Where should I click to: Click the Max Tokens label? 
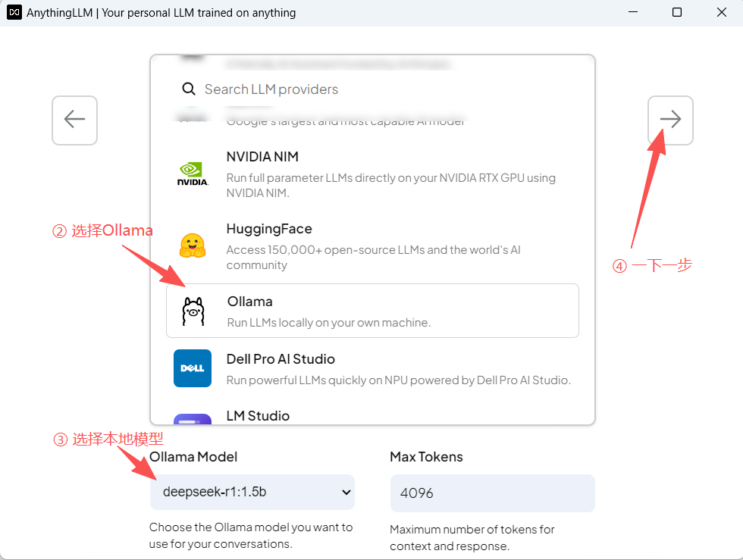pos(426,457)
